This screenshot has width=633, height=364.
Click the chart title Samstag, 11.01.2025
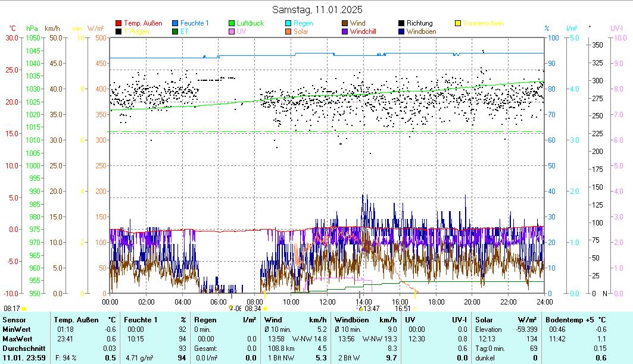point(317,10)
